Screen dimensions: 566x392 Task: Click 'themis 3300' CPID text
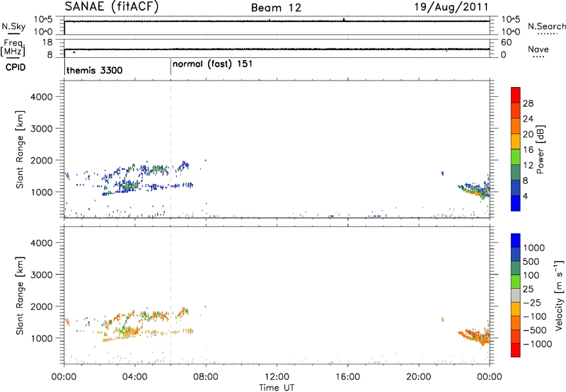pos(95,70)
